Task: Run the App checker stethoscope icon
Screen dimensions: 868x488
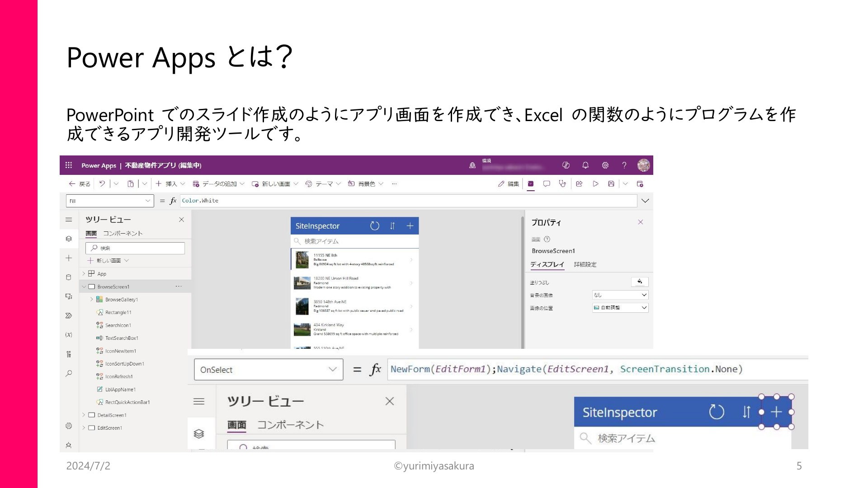Action: (x=562, y=184)
